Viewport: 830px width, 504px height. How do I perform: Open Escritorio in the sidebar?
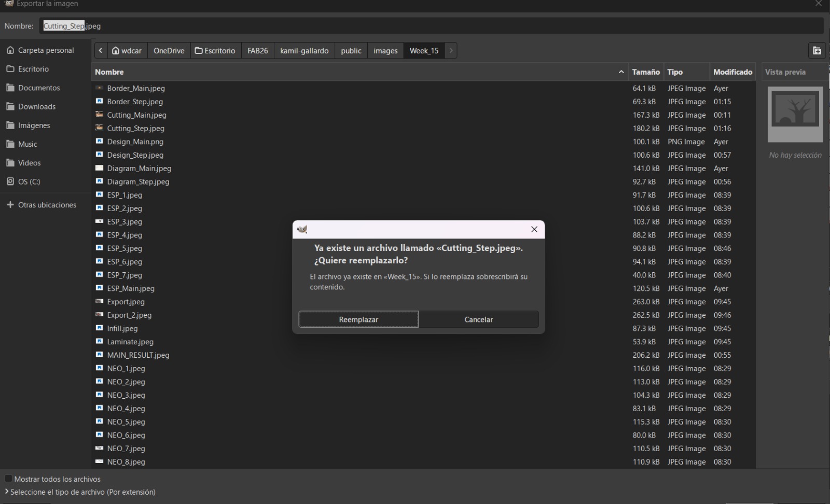click(46, 69)
